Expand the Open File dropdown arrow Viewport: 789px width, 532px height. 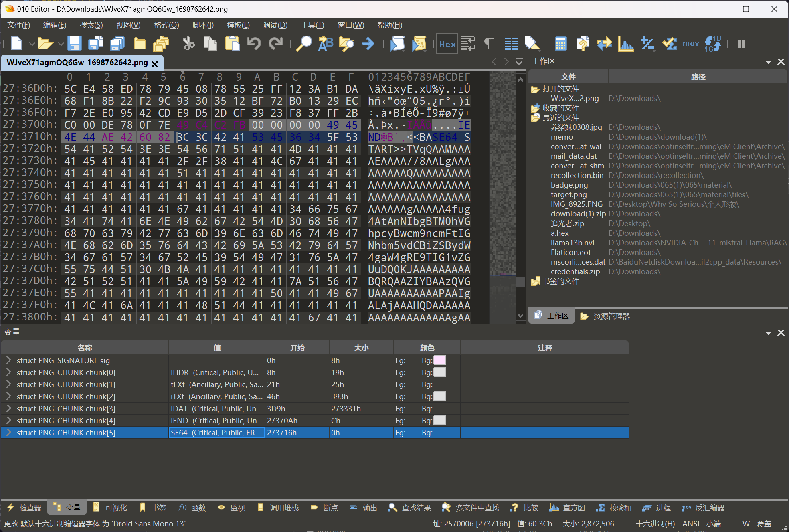click(61, 43)
